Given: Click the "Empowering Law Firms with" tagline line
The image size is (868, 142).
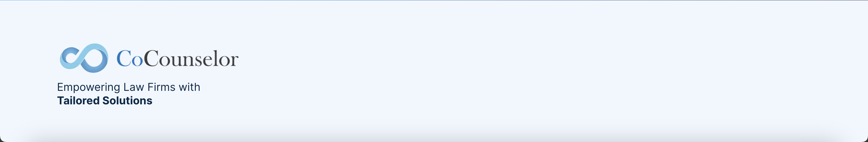Looking at the screenshot, I should coord(128,87).
